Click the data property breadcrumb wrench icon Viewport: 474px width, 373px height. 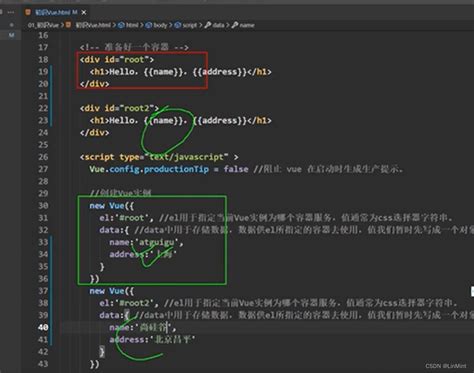click(x=208, y=25)
